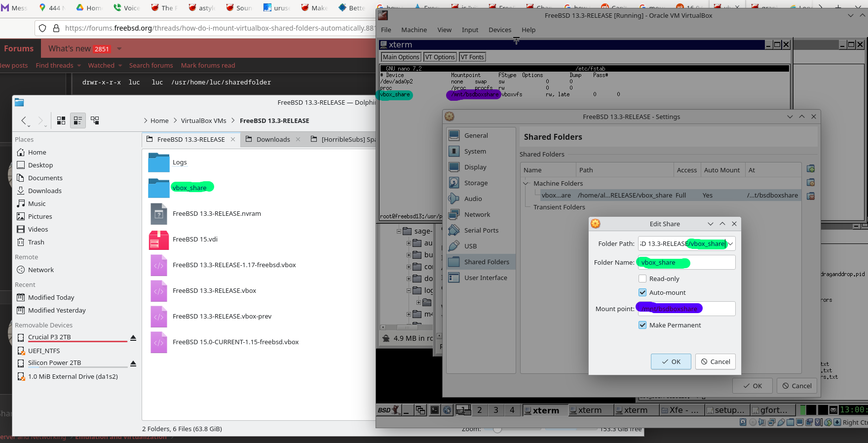Switch Dolphin to Icons view mode
868x443 pixels.
[61, 121]
